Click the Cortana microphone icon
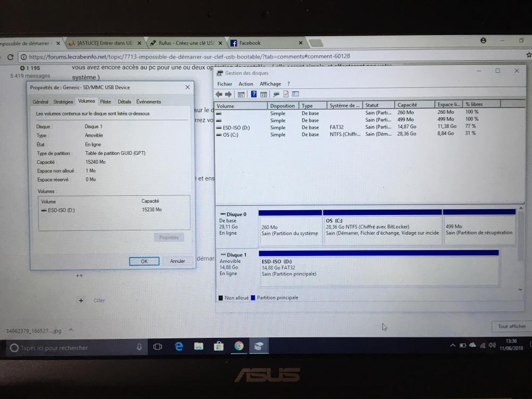This screenshot has height=399, width=532. click(139, 347)
